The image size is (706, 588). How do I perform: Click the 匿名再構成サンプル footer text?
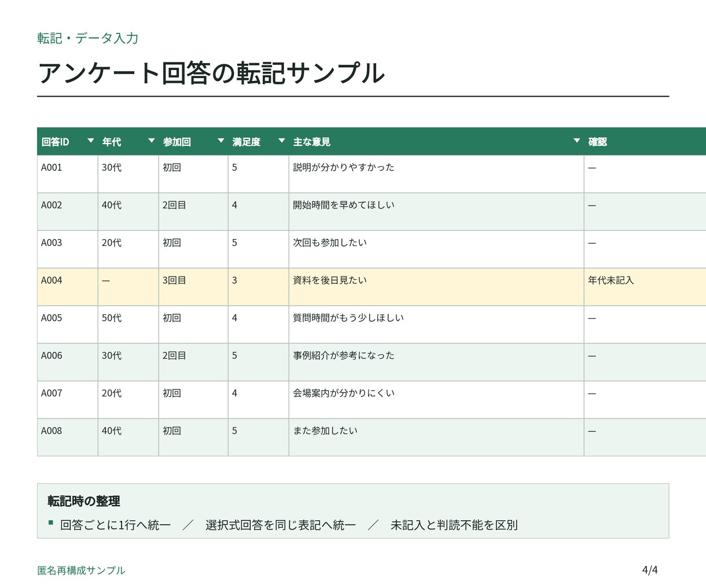[x=81, y=570]
